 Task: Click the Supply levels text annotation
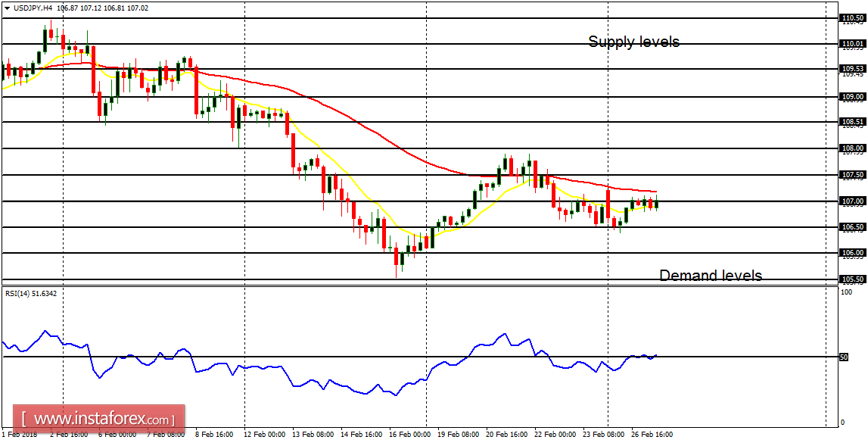(634, 42)
